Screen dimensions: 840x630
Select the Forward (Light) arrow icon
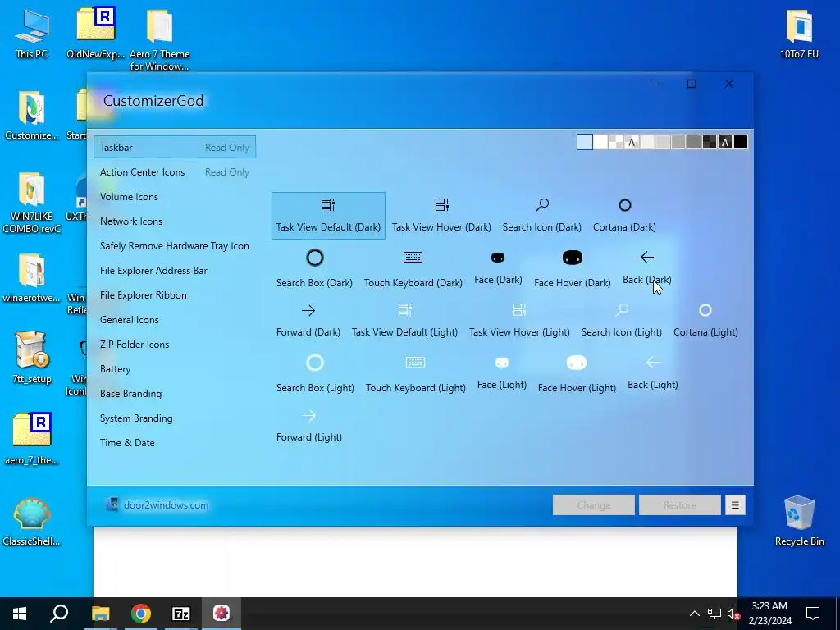[x=309, y=426]
